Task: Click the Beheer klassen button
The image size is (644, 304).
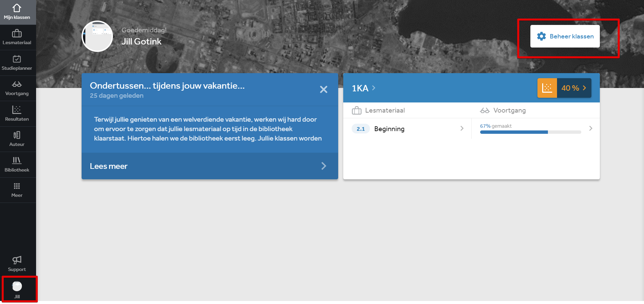Action: click(x=565, y=36)
